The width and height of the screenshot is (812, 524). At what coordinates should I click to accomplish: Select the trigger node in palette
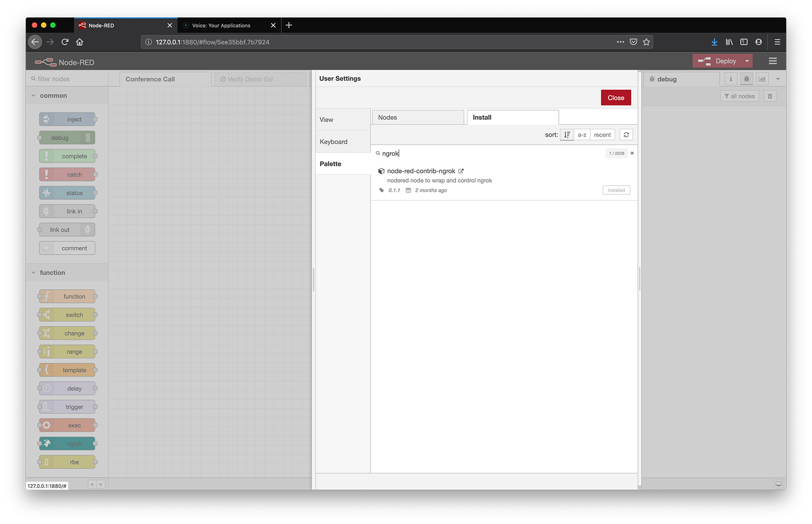(67, 407)
